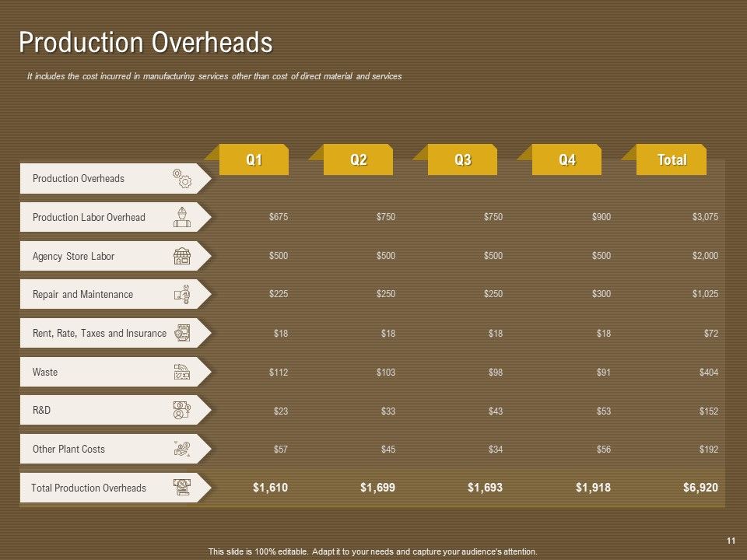Screen dimensions: 747x560
Task: Click the Q1 total $1,610 cell
Action: tap(270, 487)
